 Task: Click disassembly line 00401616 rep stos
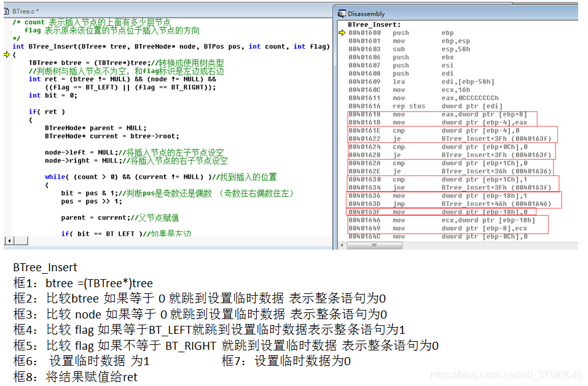[425, 106]
